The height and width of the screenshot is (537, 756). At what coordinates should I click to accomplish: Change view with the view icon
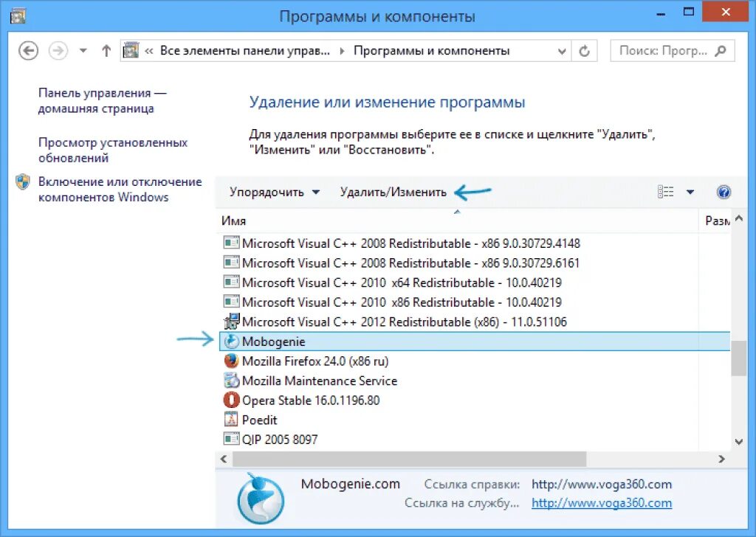coord(665,192)
